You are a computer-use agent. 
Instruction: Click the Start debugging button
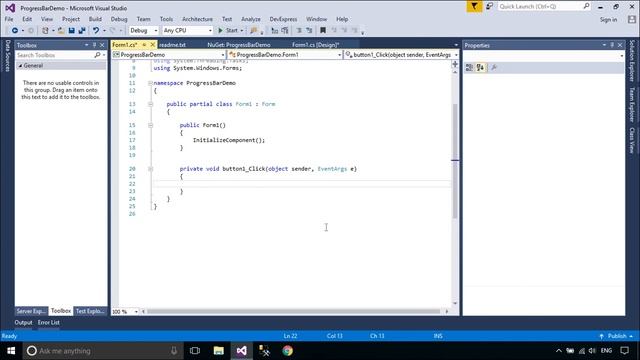click(228, 31)
